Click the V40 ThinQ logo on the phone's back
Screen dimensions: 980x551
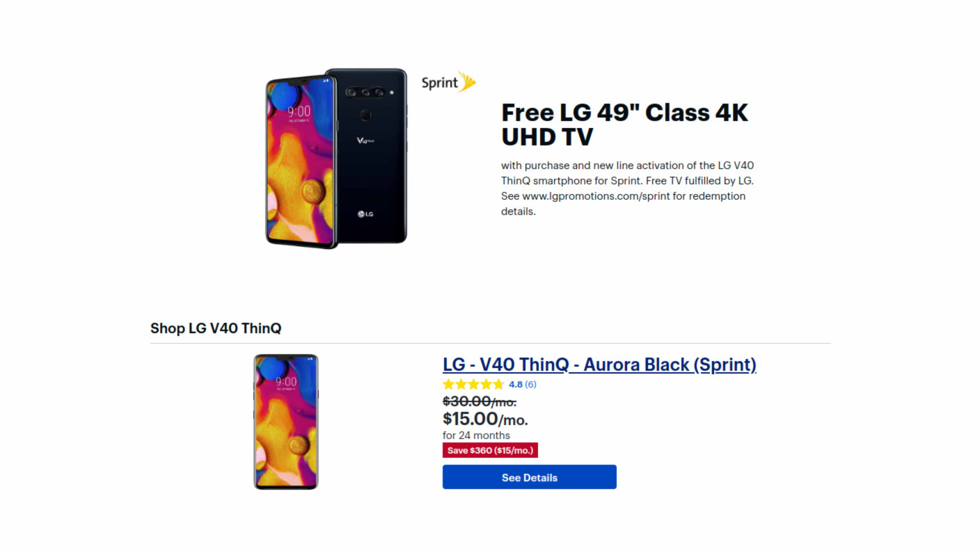pyautogui.click(x=365, y=141)
